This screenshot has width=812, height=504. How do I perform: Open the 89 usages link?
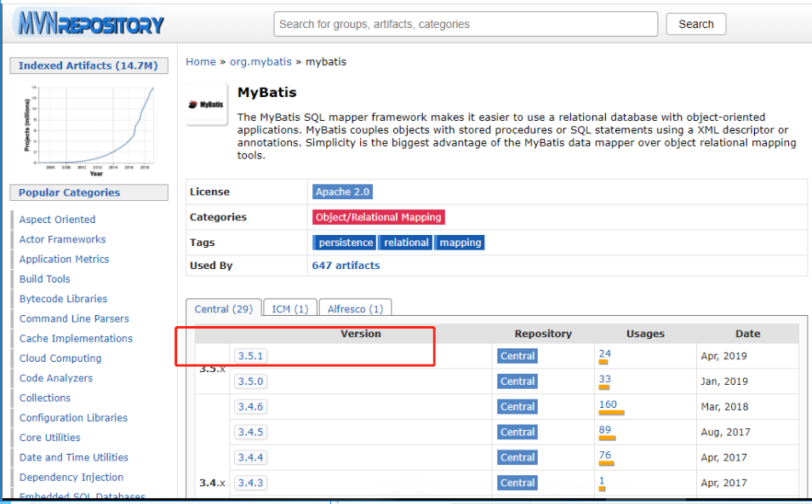pos(604,430)
